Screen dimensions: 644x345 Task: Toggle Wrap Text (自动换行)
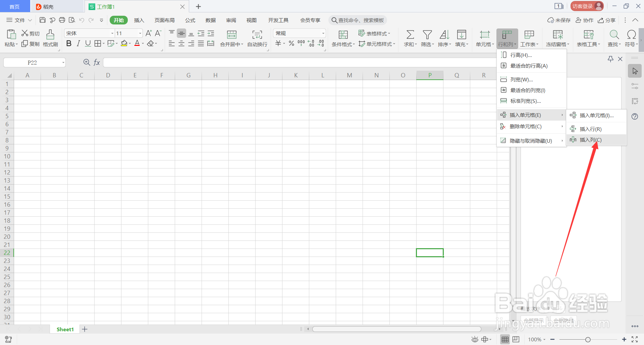pyautogui.click(x=257, y=39)
